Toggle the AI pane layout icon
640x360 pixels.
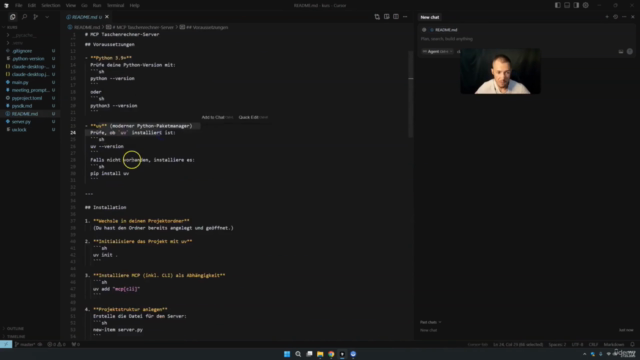[x=576, y=5]
